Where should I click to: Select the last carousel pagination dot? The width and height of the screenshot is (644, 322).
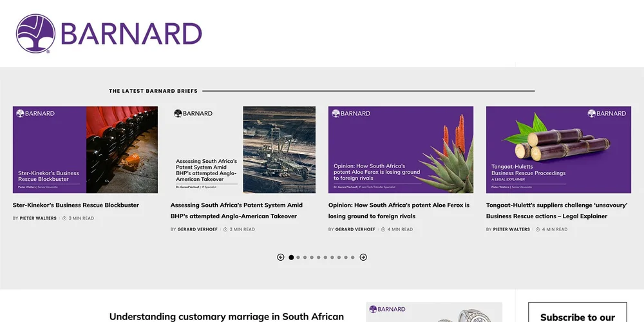pyautogui.click(x=352, y=258)
